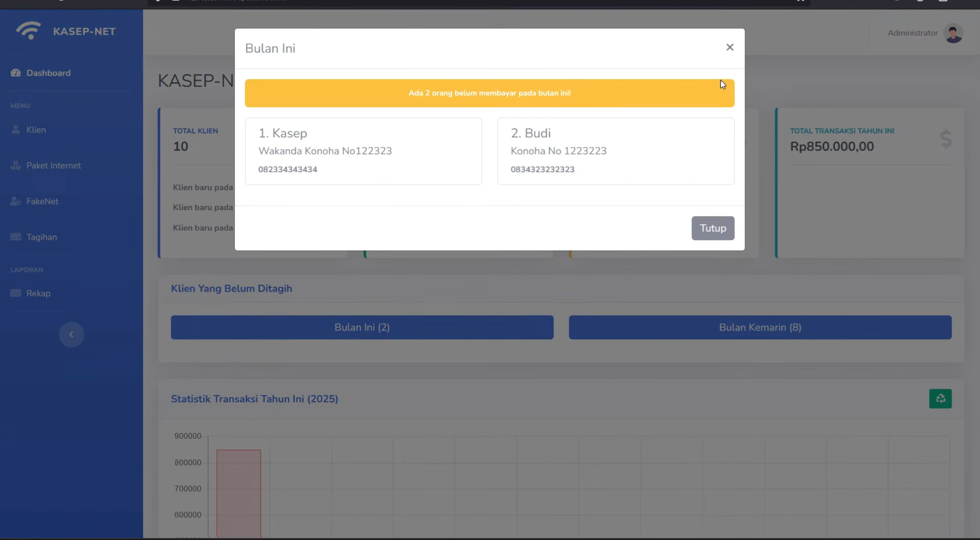The height and width of the screenshot is (540, 980).
Task: Click the green refresh statistics icon
Action: [940, 399]
